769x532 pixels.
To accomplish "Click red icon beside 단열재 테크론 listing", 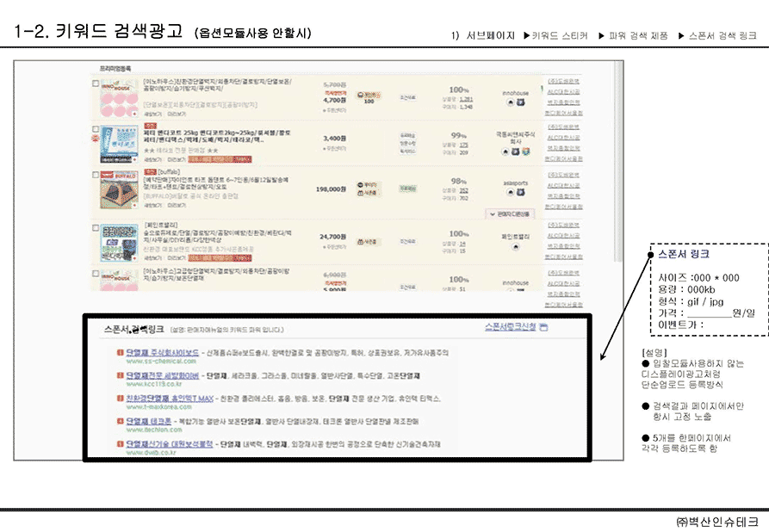I will coord(120,421).
